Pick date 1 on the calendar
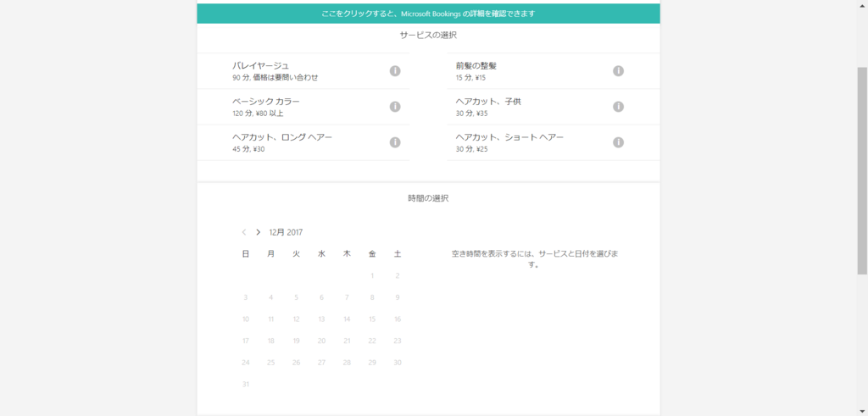 (372, 275)
